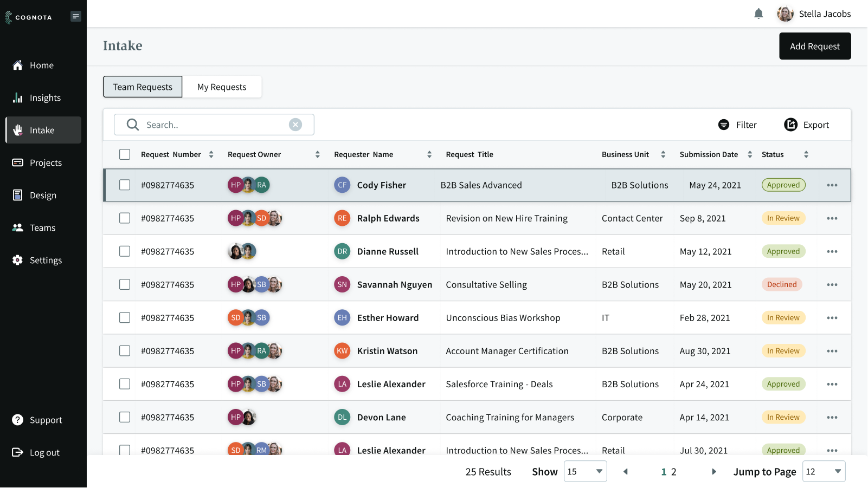Open the Projects section from the sidebar

18,162
